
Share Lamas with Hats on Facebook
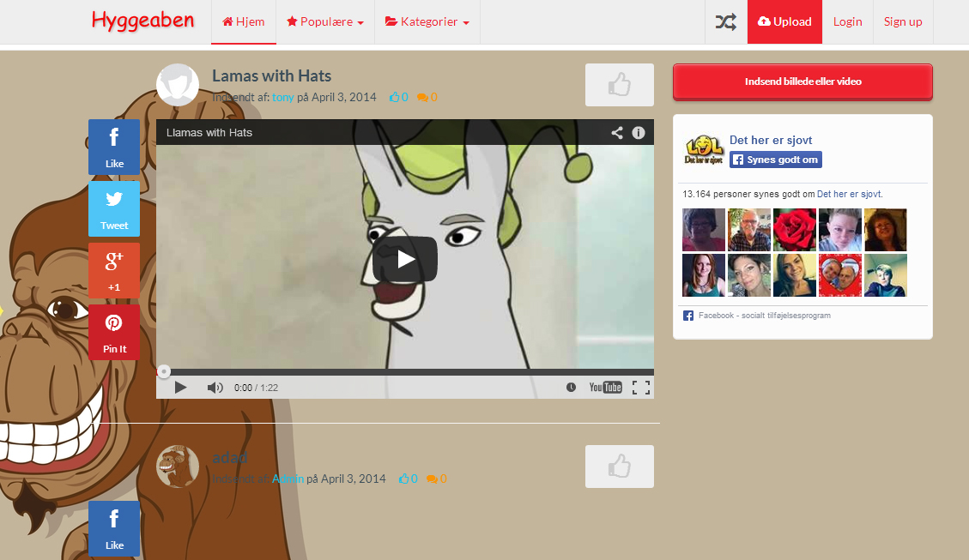(114, 147)
